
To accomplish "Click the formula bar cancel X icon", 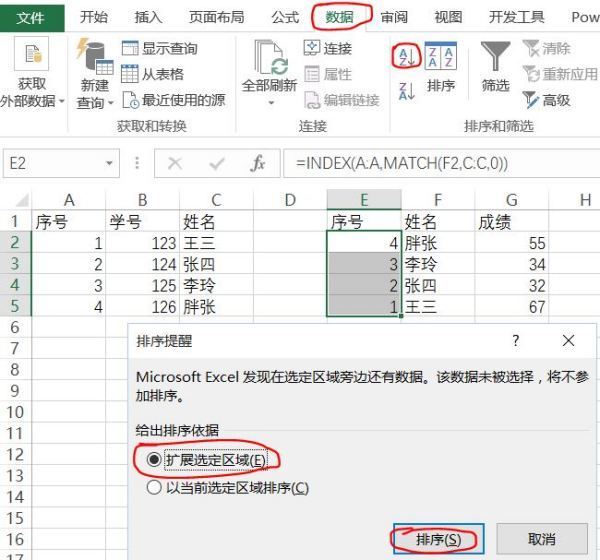I will click(x=175, y=164).
